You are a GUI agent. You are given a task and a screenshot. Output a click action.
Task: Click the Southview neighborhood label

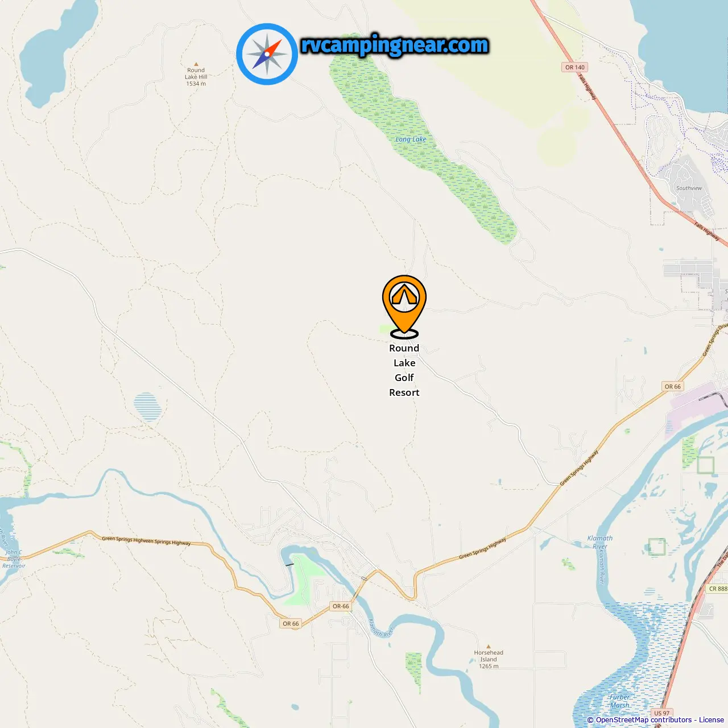point(689,188)
